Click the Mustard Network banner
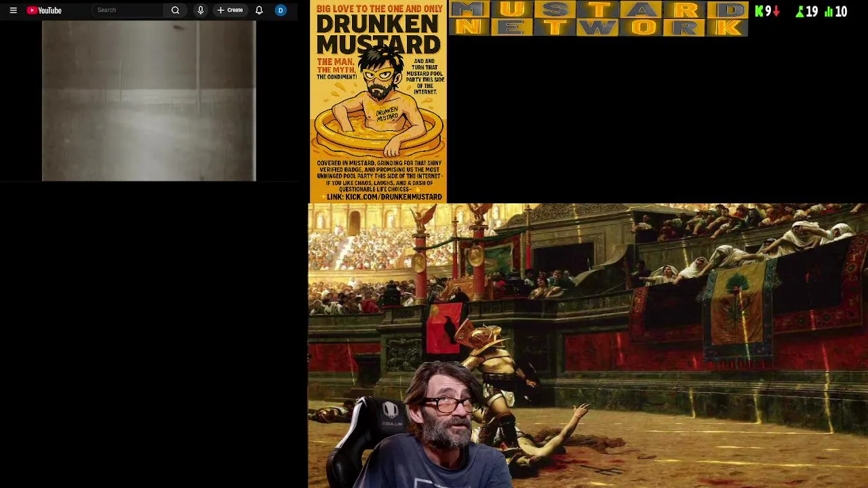Image resolution: width=868 pixels, height=488 pixels. click(x=599, y=18)
